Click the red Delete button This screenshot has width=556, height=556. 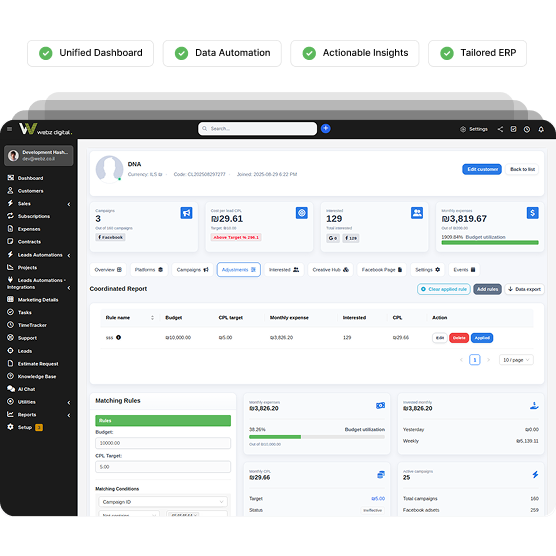click(x=459, y=338)
